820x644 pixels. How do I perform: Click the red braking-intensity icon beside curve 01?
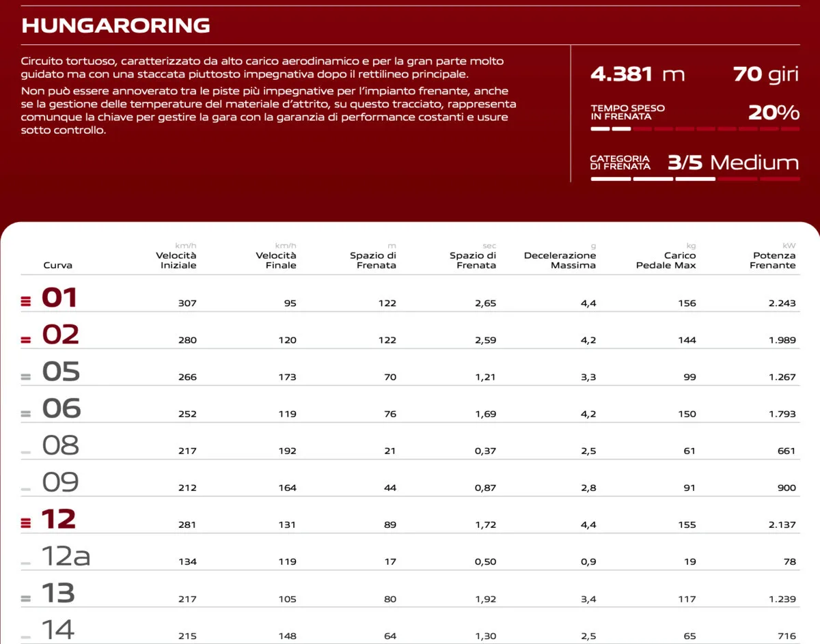pos(26,301)
